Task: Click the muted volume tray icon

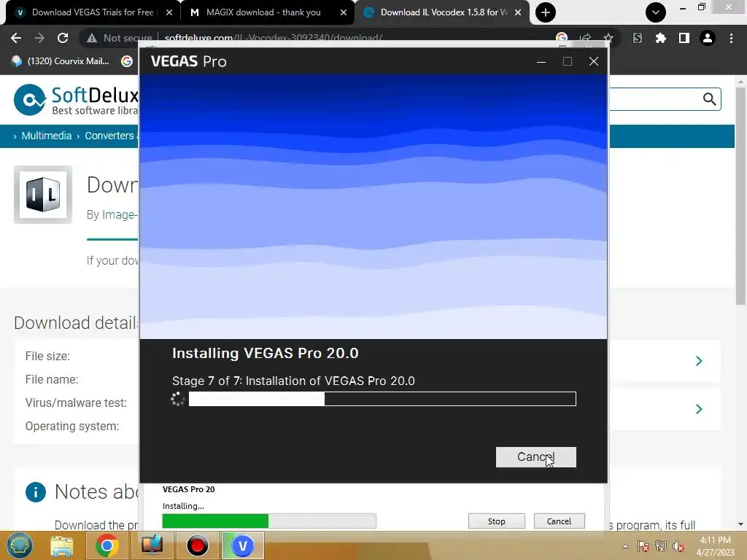Action: (x=678, y=546)
